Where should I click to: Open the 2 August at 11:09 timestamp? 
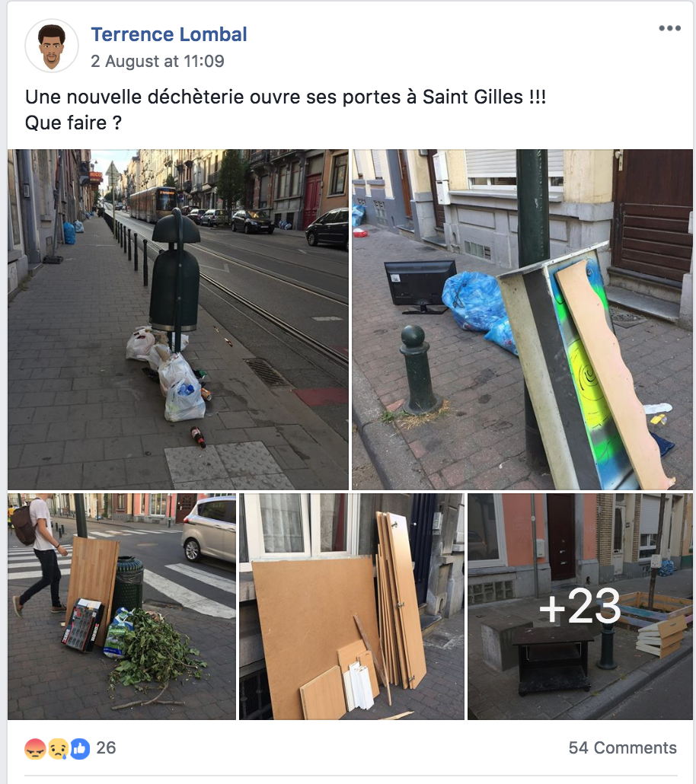158,62
